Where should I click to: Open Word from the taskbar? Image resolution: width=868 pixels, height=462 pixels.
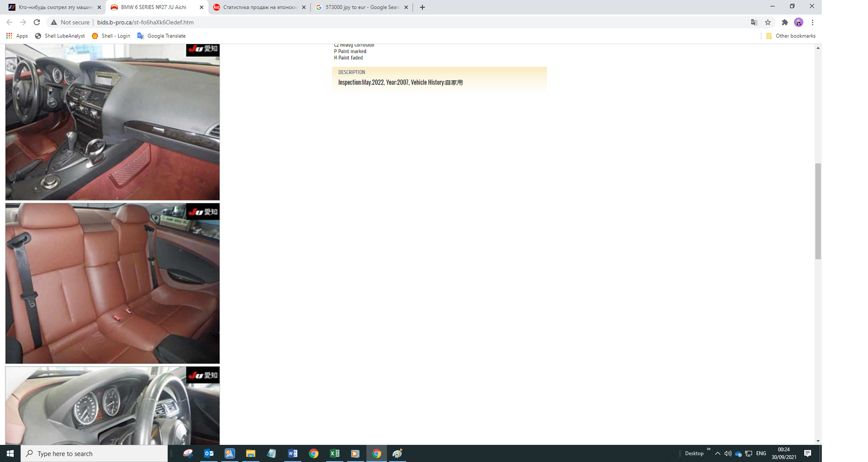click(292, 453)
